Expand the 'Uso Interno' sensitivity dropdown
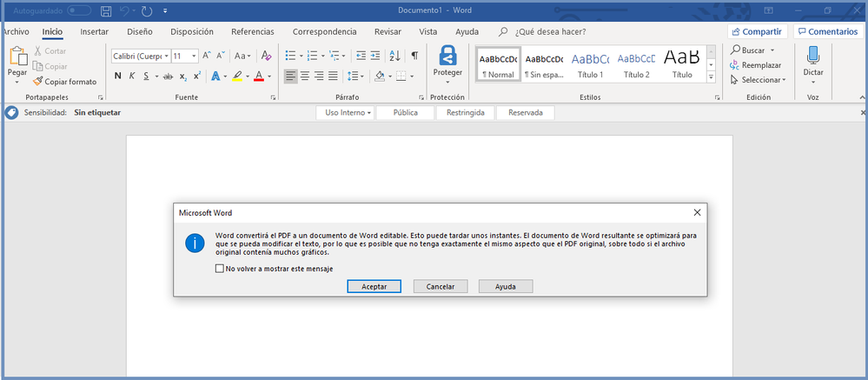The height and width of the screenshot is (380, 868). point(348,113)
